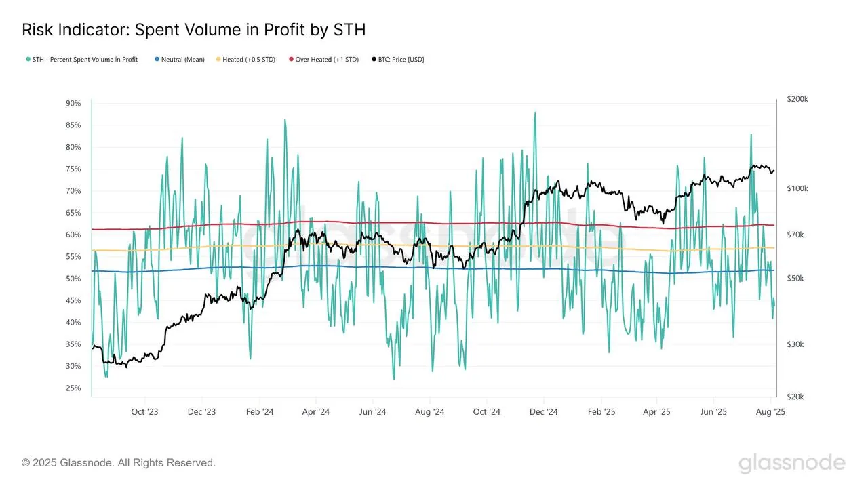Viewport: 868px width, 488px height.
Task: Click the teal marker beside the first legend entry
Action: (x=26, y=59)
